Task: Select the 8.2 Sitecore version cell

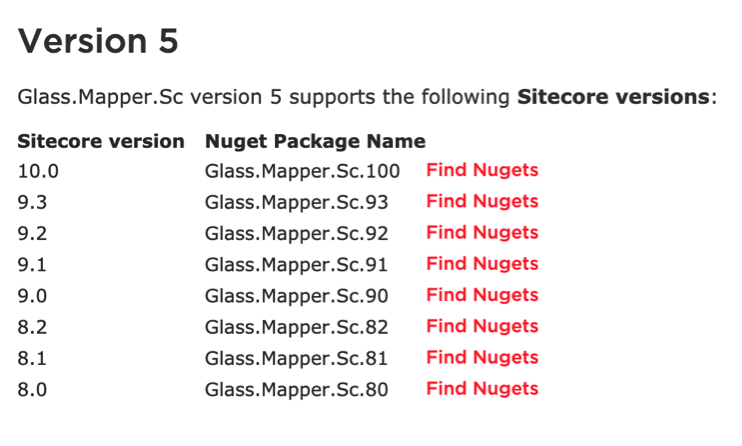Action: pos(34,327)
